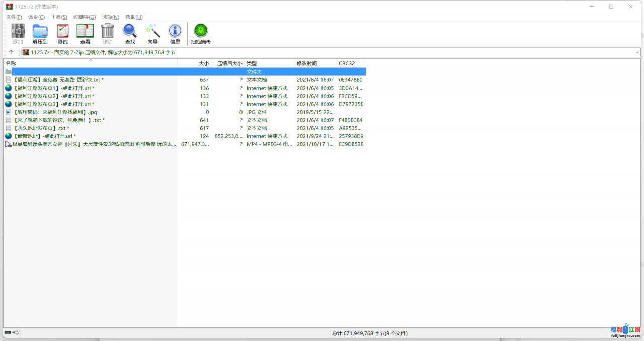Select the 【永久地址发布页】.txt file

[x=39, y=128]
